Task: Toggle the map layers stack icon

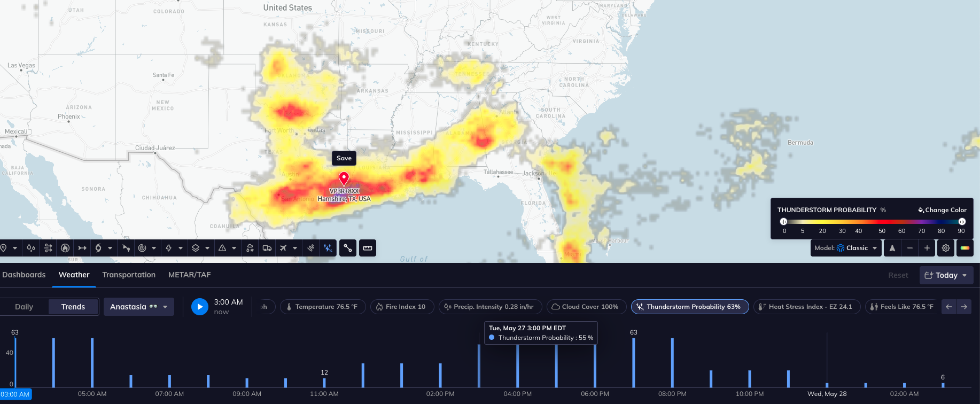Action: click(x=196, y=248)
